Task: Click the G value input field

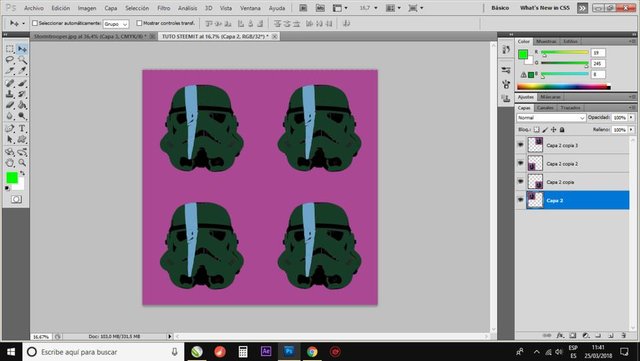Action: [x=598, y=64]
